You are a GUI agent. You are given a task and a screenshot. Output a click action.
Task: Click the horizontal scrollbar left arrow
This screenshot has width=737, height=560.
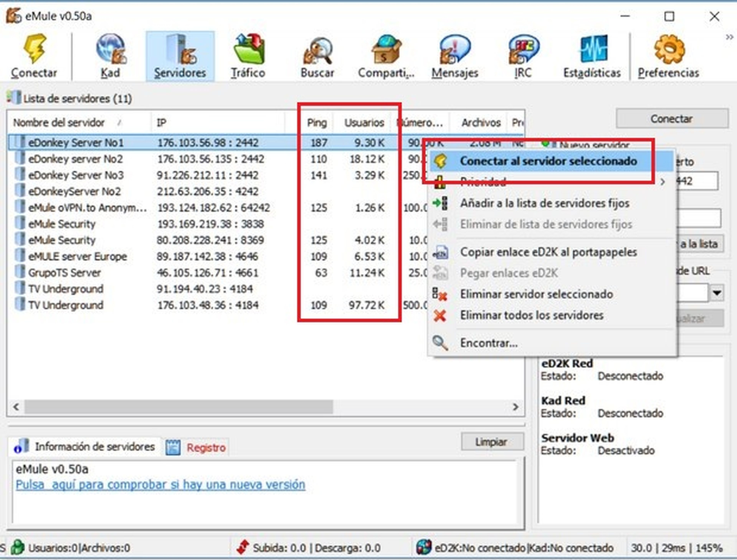16,407
